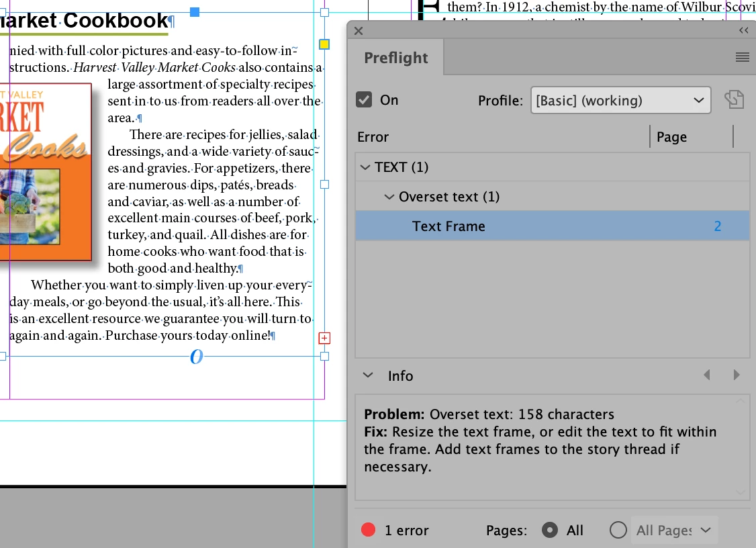Screen dimensions: 756x548
Task: Select the Preflight tab
Action: pos(396,57)
